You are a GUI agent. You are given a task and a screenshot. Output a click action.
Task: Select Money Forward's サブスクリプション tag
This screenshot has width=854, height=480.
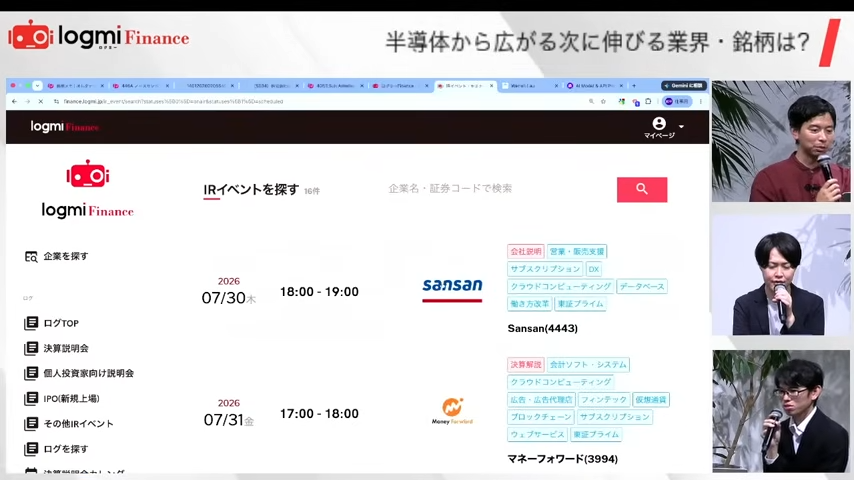(614, 417)
